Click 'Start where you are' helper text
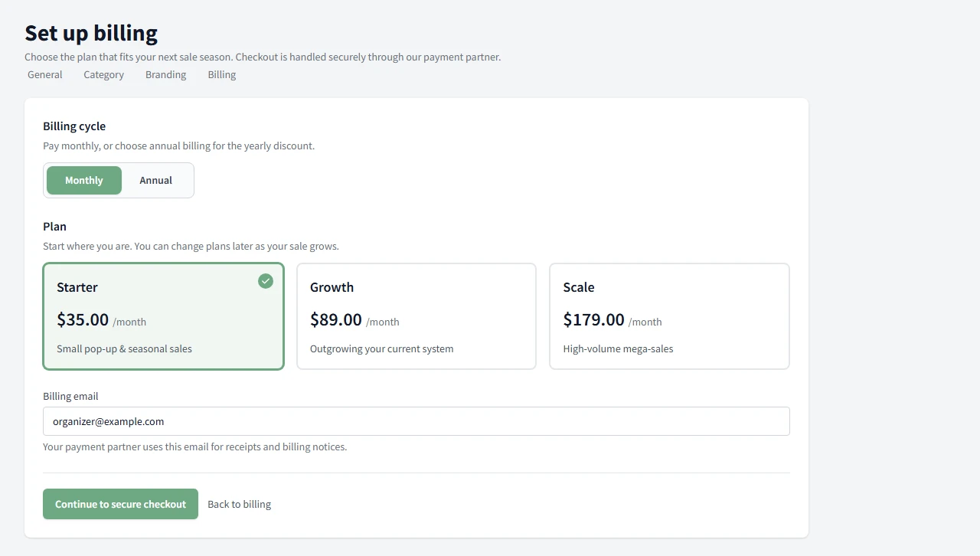Viewport: 980px width, 556px height. point(191,247)
